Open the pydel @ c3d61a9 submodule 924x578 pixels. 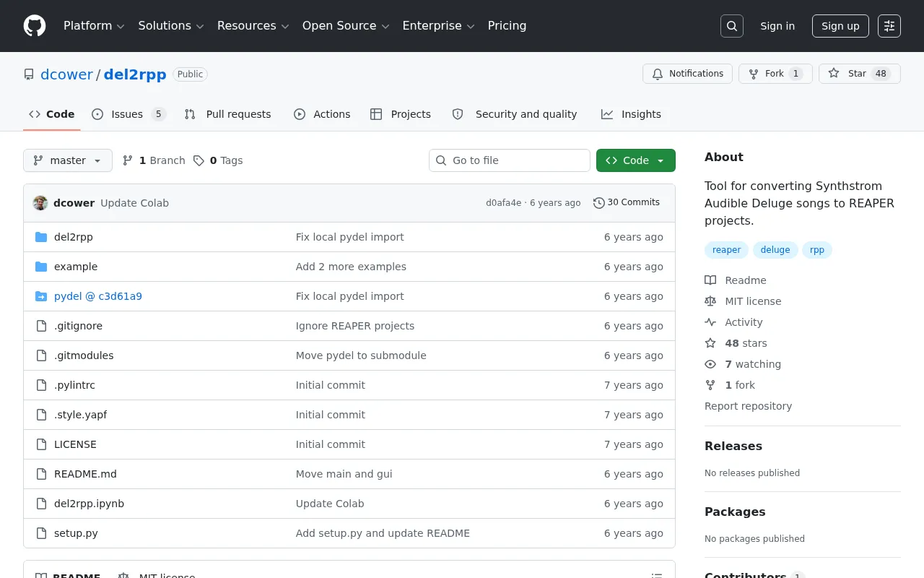coord(98,296)
